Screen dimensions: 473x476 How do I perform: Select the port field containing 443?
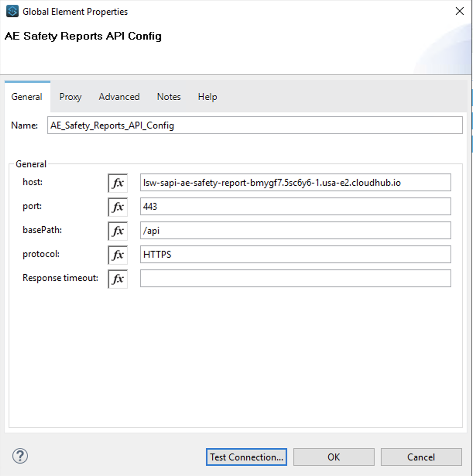(295, 207)
